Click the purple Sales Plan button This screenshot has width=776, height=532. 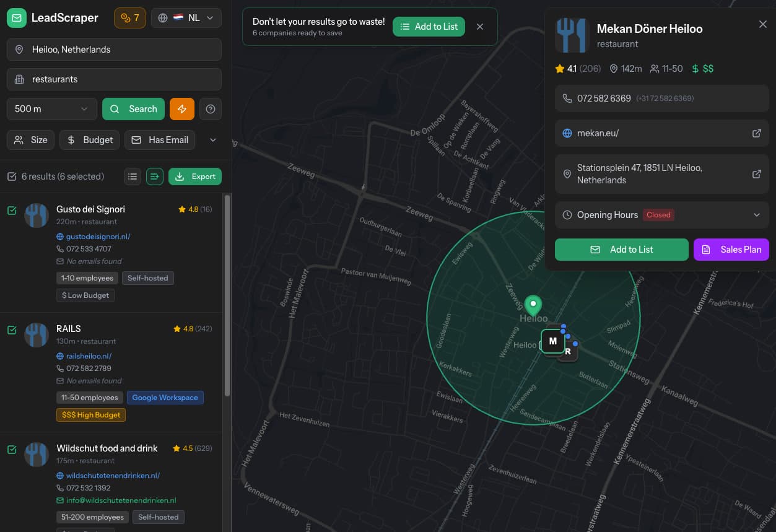pos(731,250)
